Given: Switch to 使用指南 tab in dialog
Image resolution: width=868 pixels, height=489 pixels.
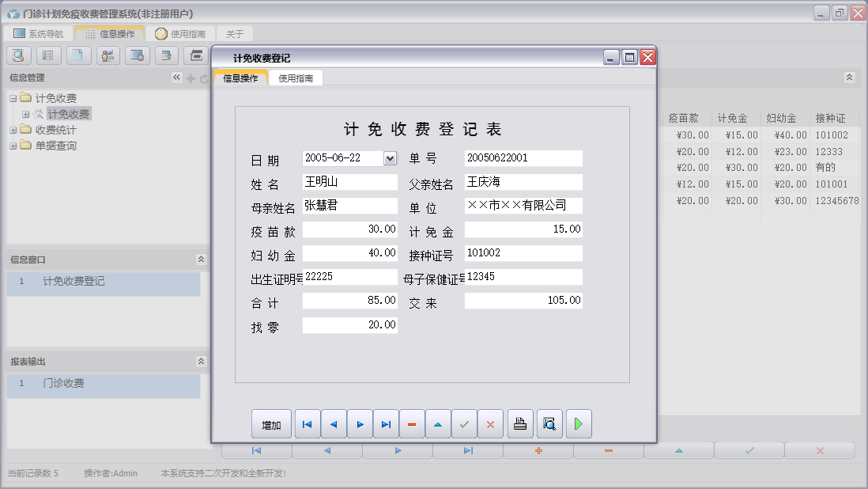Looking at the screenshot, I should [296, 78].
